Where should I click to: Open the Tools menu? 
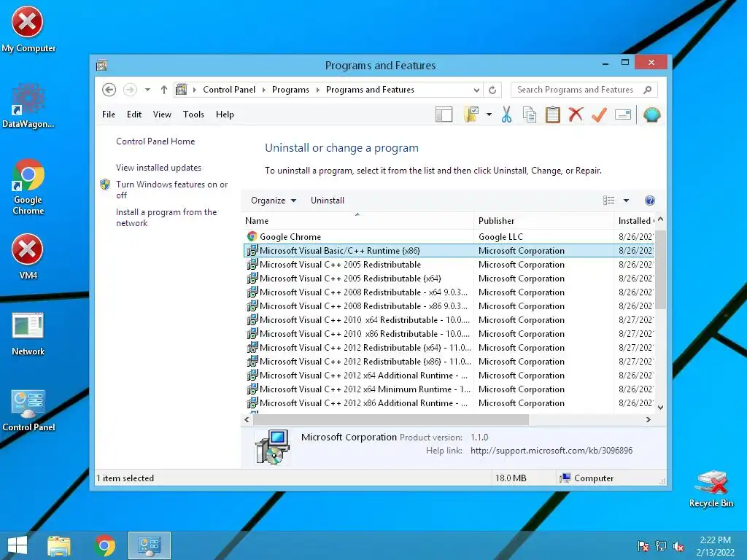(x=193, y=114)
